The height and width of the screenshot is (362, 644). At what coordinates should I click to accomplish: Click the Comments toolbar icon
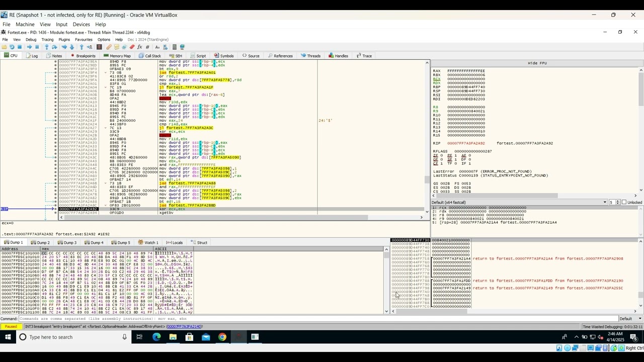pyautogui.click(x=117, y=47)
